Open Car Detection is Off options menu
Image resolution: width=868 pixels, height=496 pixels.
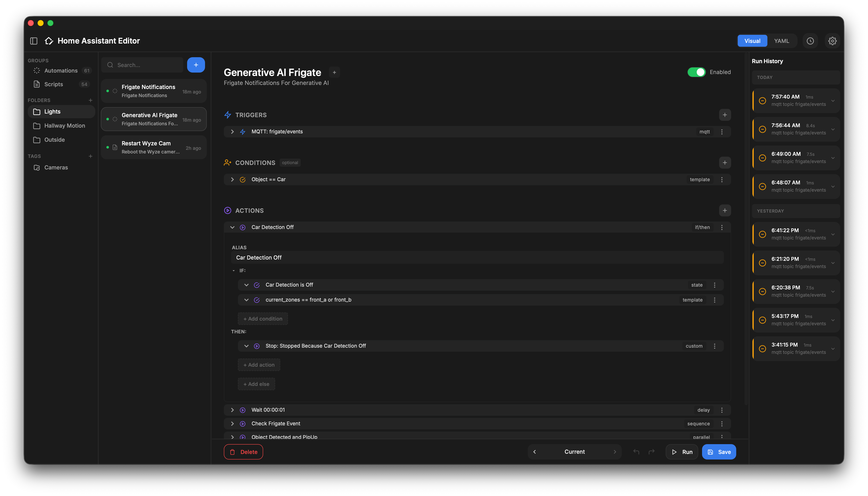[714, 285]
